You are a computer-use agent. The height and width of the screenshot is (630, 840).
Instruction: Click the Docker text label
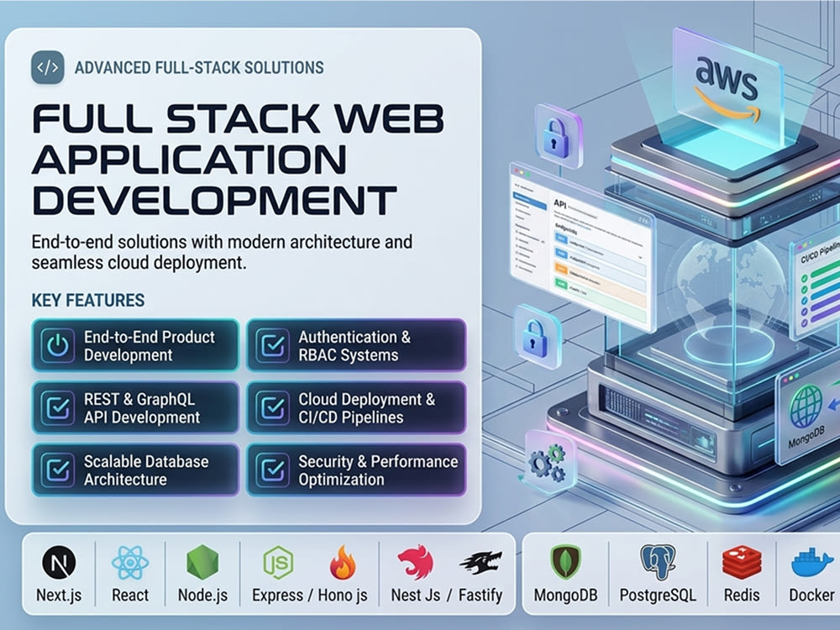811,596
